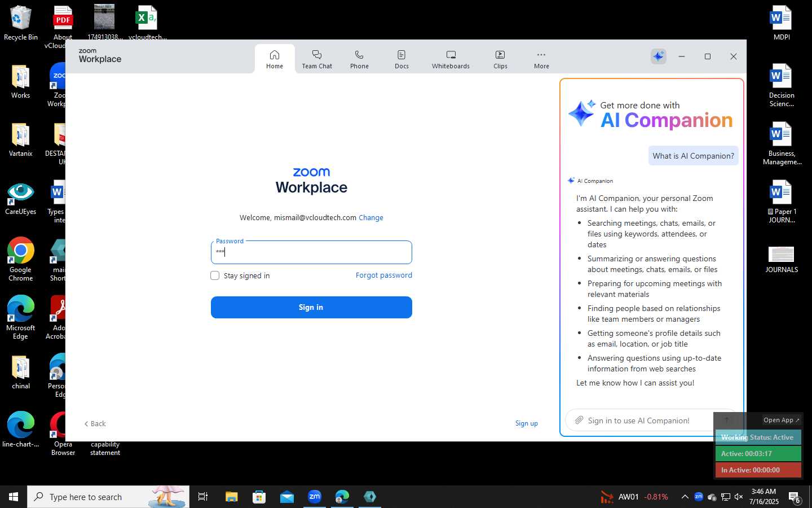Open the Forgot password link

(384, 275)
